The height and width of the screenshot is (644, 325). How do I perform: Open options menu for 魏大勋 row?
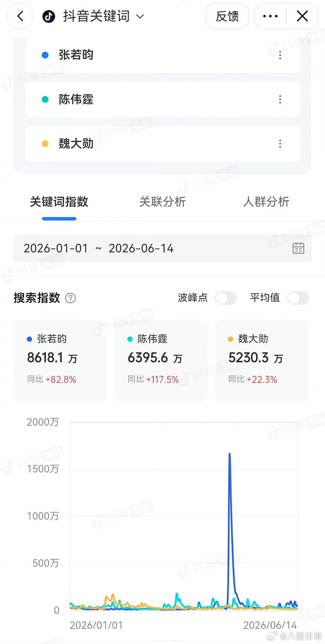[280, 144]
